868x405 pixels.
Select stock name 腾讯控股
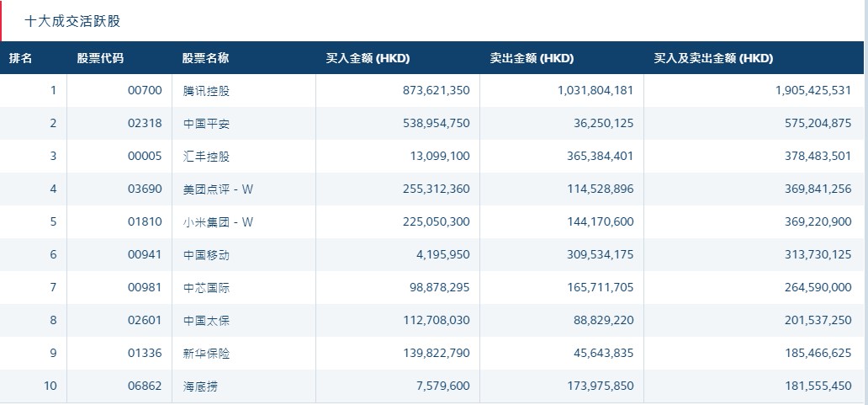(x=206, y=91)
